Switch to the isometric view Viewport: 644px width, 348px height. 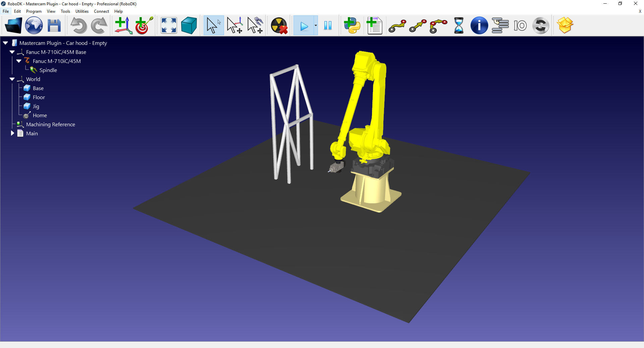pyautogui.click(x=189, y=25)
